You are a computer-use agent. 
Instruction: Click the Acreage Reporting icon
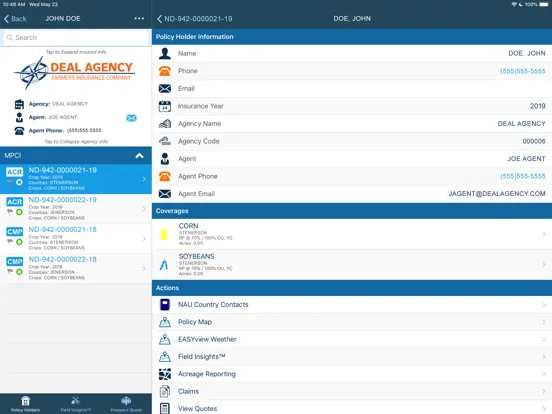click(165, 374)
